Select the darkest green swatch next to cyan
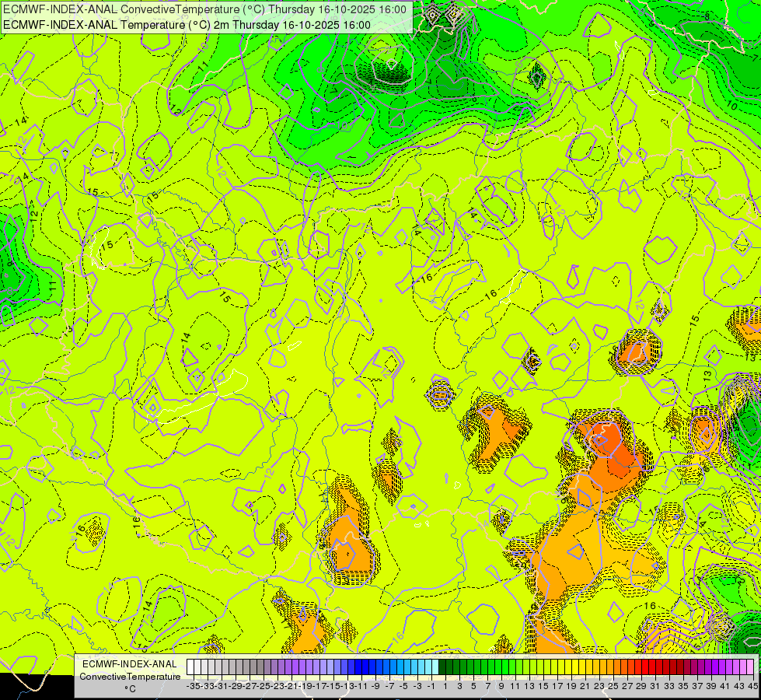This screenshot has width=761, height=700. pos(442,667)
